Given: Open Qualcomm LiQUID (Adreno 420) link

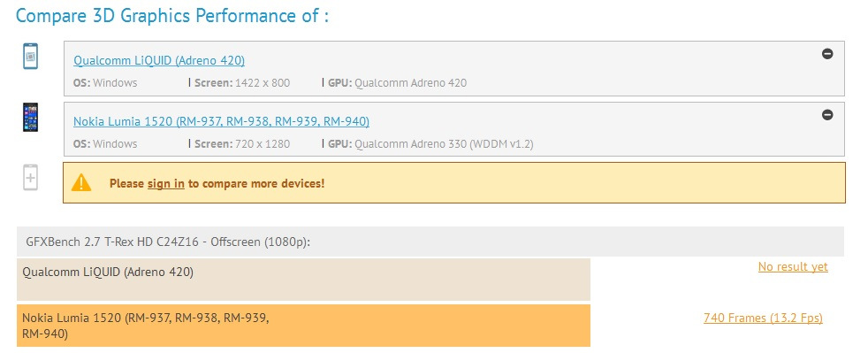Looking at the screenshot, I should [x=159, y=60].
